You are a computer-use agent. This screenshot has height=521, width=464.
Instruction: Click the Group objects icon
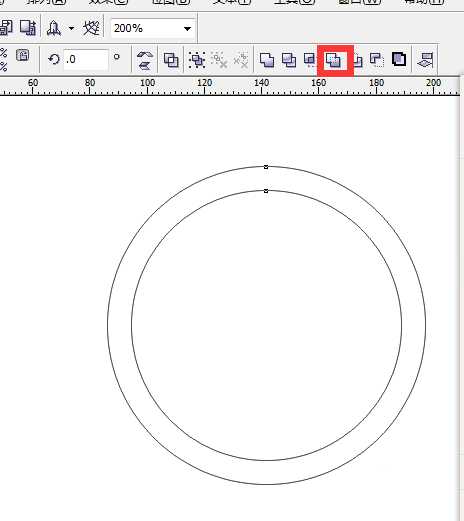[x=197, y=60]
